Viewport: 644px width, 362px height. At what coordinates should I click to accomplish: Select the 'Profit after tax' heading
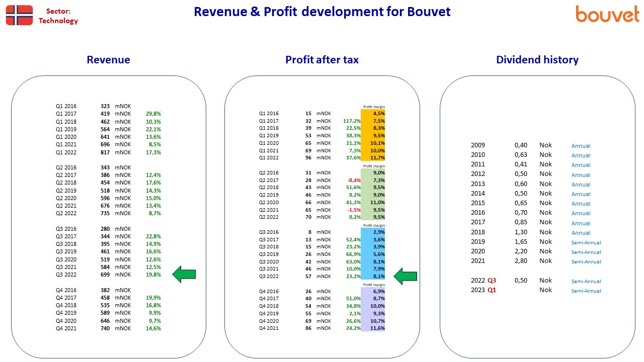tap(322, 60)
